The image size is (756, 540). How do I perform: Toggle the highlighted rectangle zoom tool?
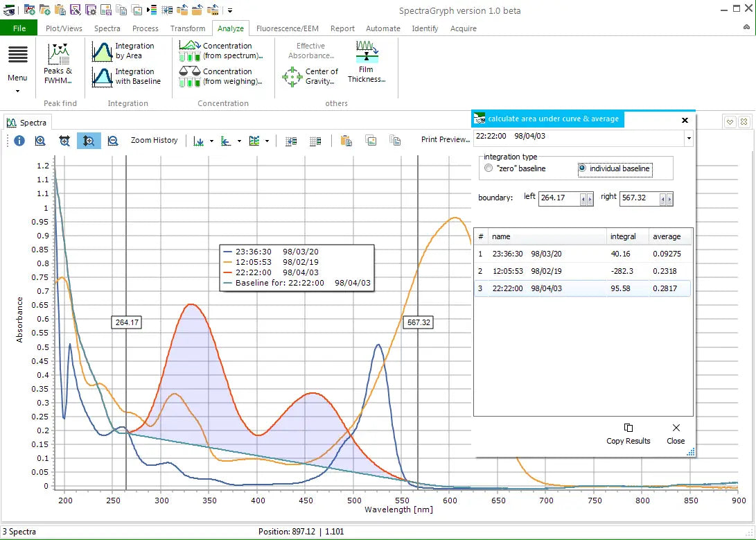point(89,141)
